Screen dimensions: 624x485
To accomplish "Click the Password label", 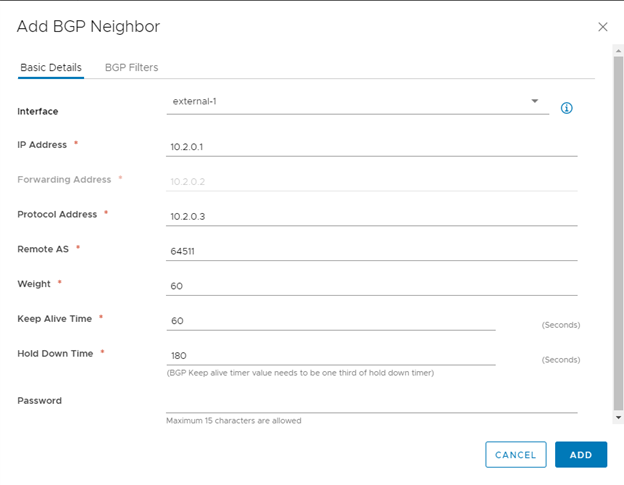I will point(39,401).
